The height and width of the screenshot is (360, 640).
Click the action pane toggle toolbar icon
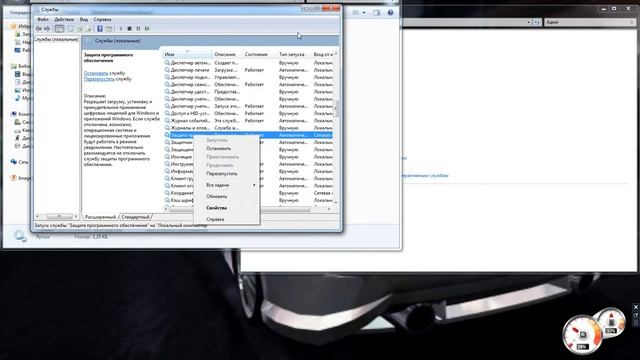[x=109, y=29]
